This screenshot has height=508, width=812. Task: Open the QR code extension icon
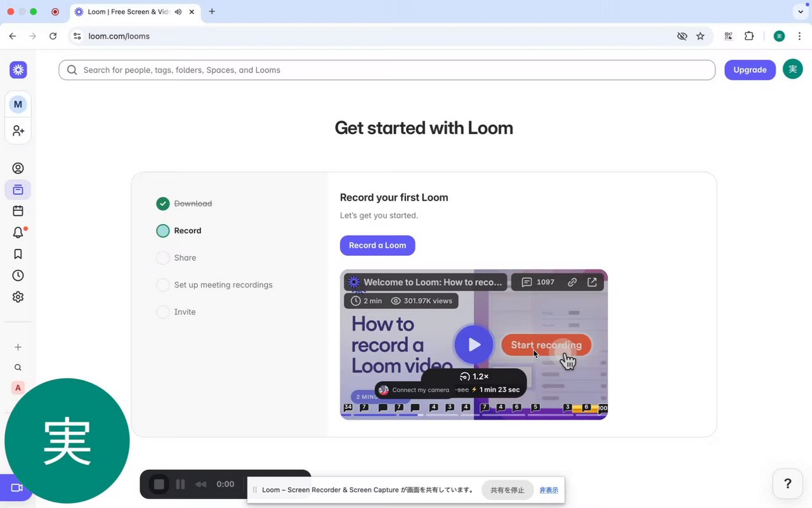click(x=728, y=36)
